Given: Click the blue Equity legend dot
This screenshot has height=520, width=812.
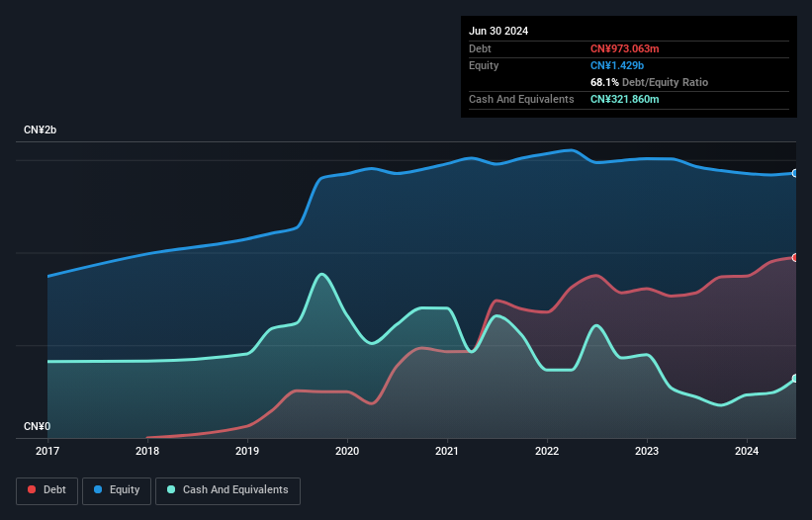Looking at the screenshot, I should [x=98, y=489].
